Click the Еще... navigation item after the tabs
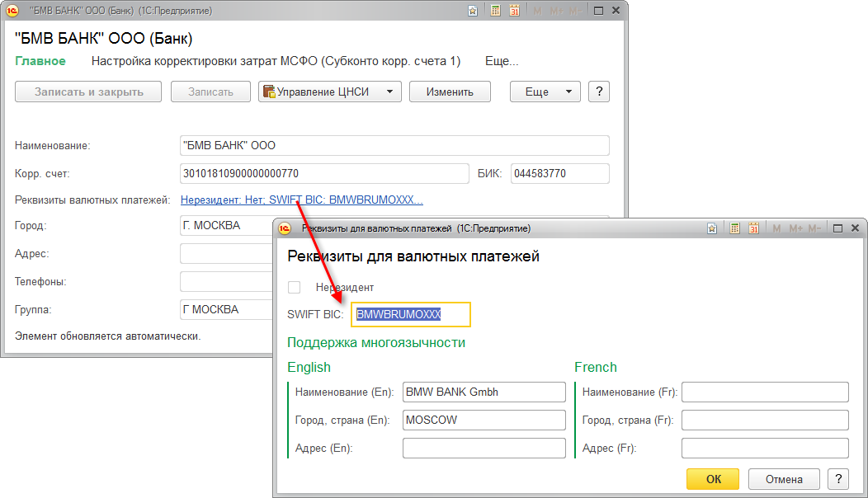The height and width of the screenshot is (498, 868). (501, 61)
